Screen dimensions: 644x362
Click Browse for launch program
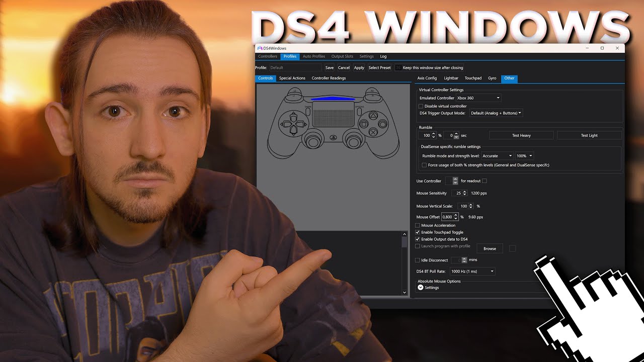[490, 248]
